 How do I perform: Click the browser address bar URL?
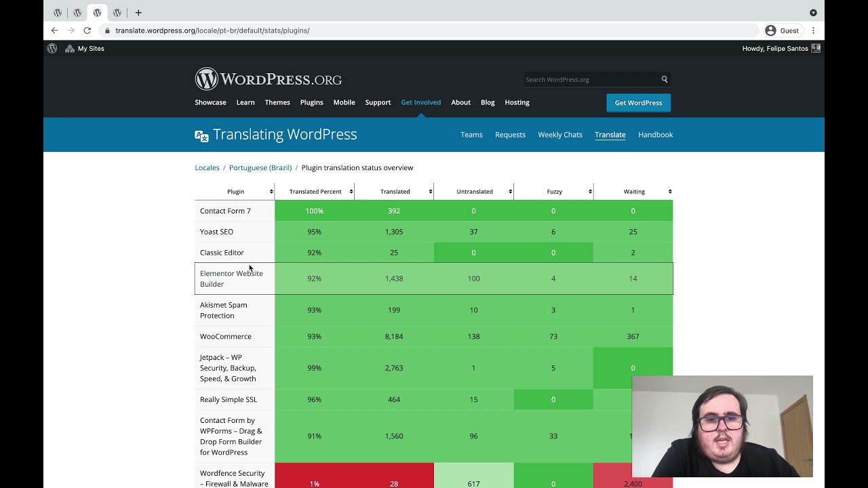(x=212, y=30)
